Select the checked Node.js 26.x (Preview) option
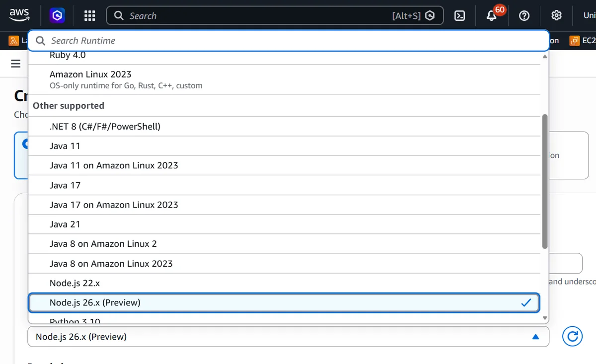Screen dimensions: 596x364 tap(284, 302)
